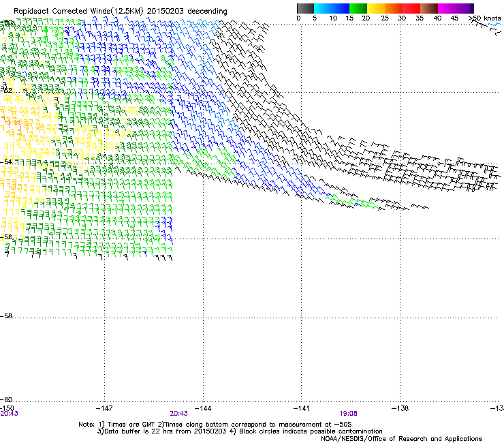Click the -147 longitude axis label
The image size is (504, 443).
104,408
